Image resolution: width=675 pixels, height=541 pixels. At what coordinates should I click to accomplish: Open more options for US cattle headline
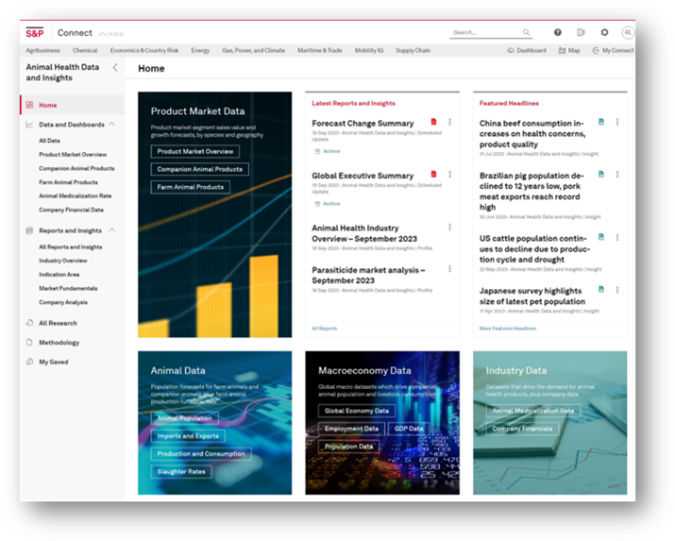pyautogui.click(x=617, y=237)
